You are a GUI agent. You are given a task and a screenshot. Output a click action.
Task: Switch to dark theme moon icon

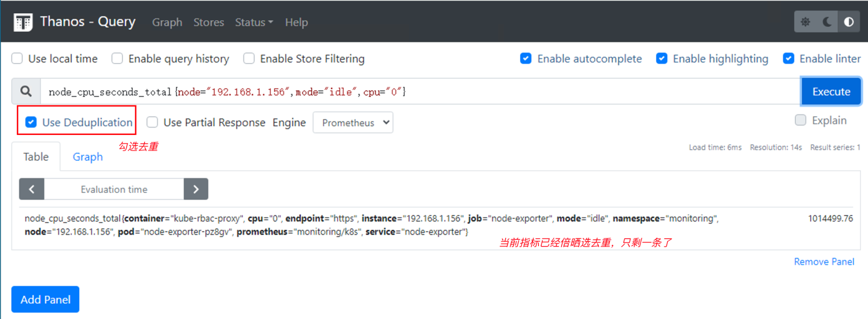[x=827, y=23]
